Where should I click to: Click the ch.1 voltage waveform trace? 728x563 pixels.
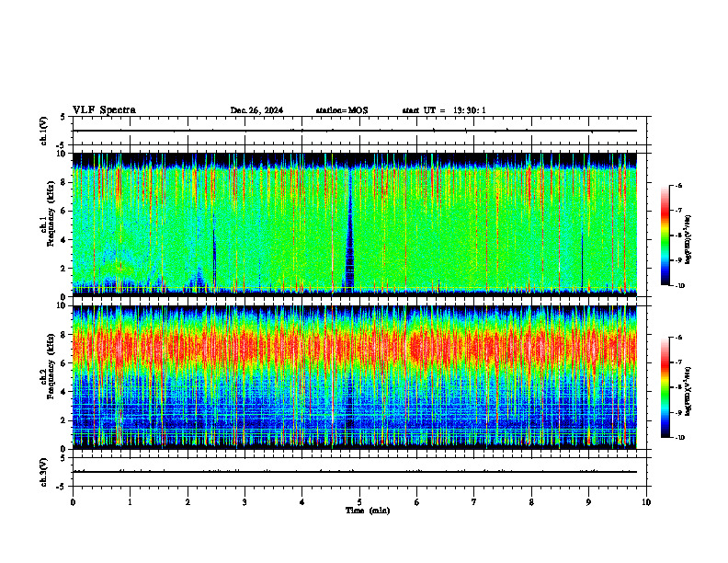pos(355,131)
